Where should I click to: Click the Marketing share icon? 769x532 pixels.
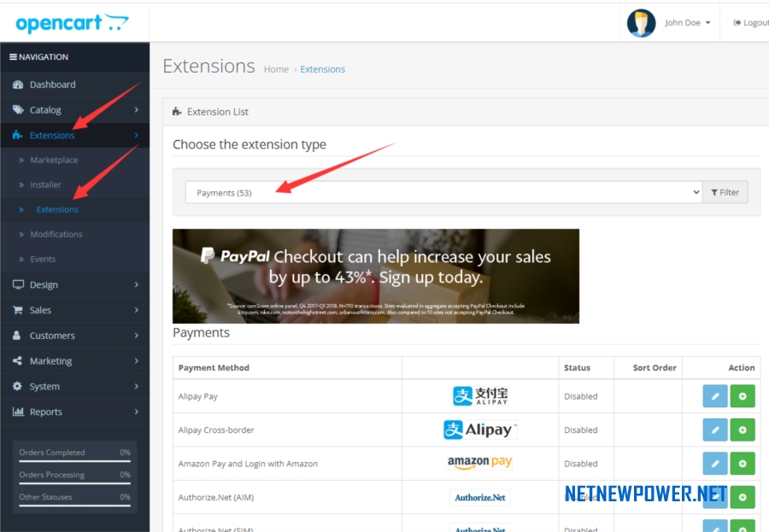(17, 361)
